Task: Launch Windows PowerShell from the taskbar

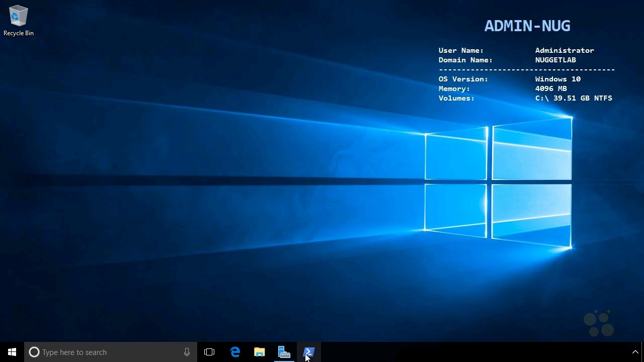Action: [x=309, y=352]
